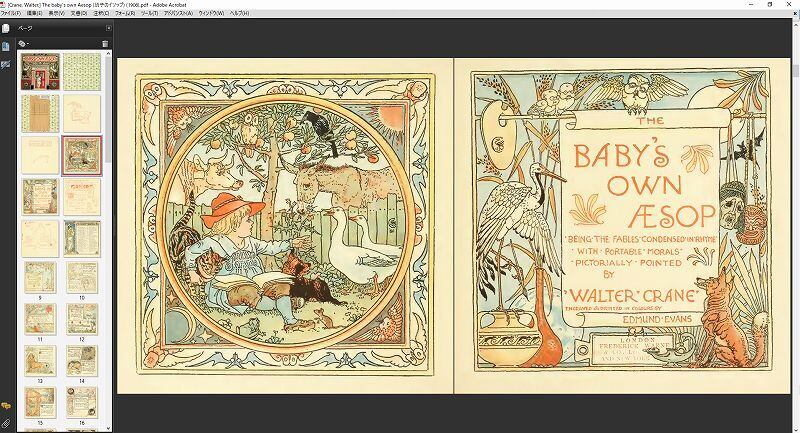Open the 編集(E) menu
800x433 pixels.
[35, 13]
